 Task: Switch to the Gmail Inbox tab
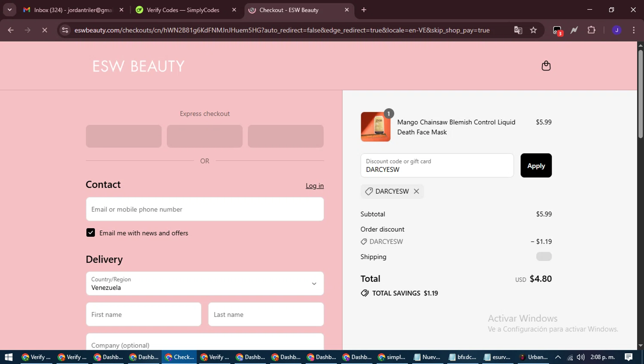(x=73, y=9)
